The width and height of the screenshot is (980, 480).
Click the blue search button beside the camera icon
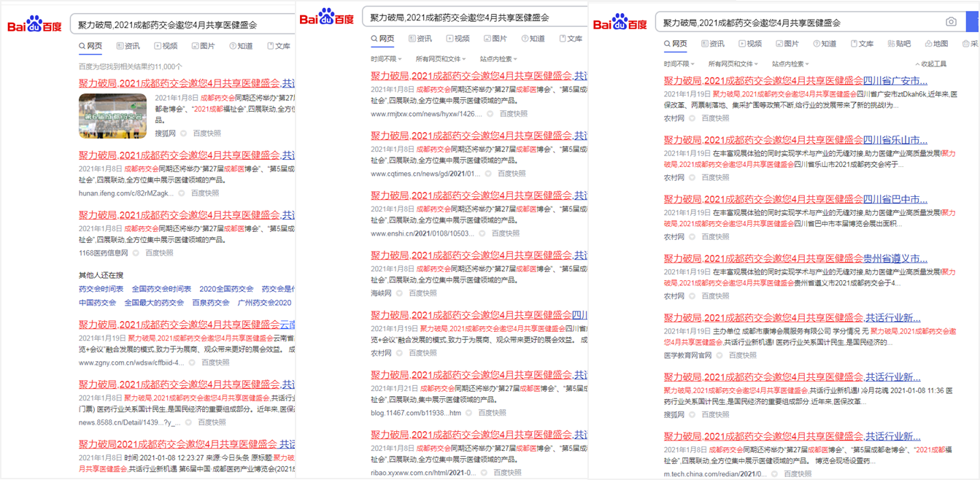tap(972, 22)
